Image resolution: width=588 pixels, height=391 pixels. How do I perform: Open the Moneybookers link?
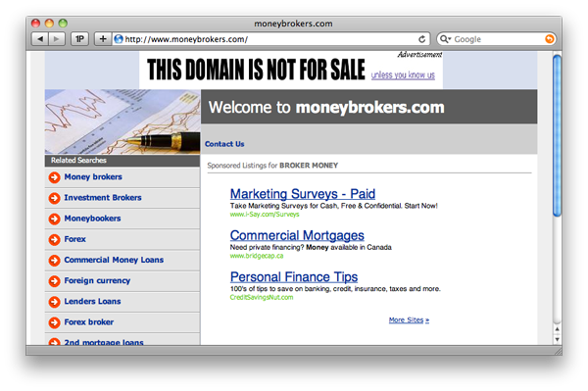click(92, 219)
